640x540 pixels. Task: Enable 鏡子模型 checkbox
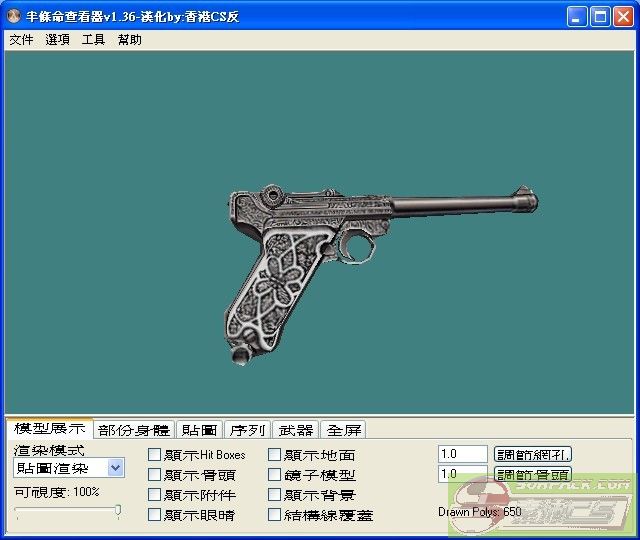click(x=274, y=474)
